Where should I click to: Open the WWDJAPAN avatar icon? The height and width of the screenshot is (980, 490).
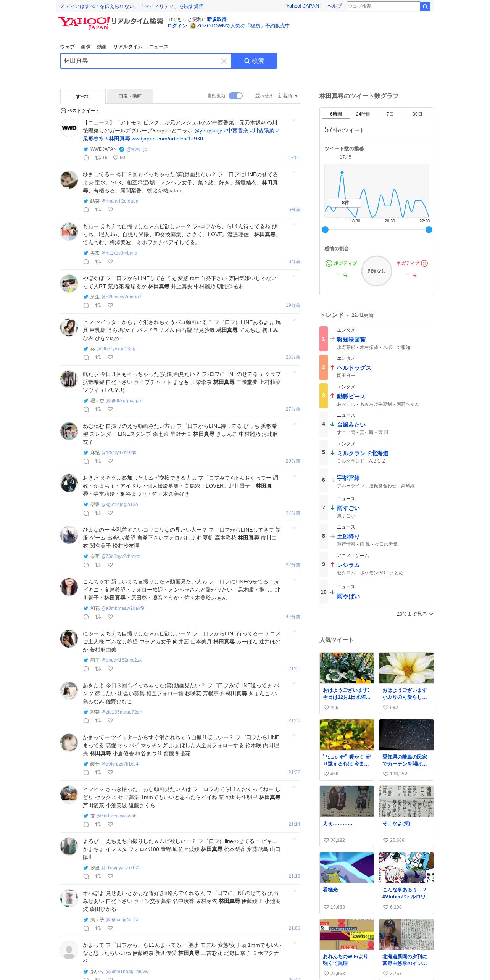pyautogui.click(x=69, y=128)
